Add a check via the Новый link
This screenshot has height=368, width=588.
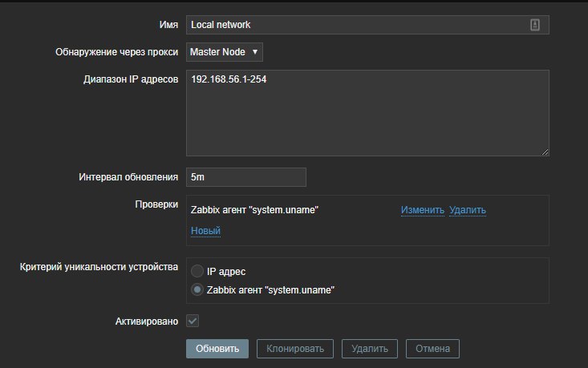205,231
